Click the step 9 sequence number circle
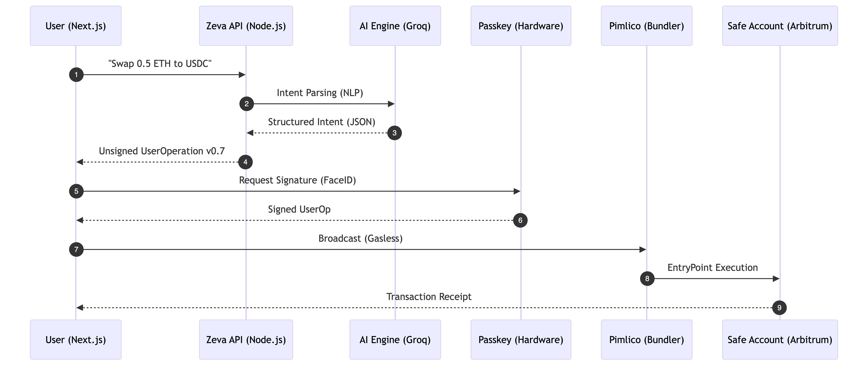Viewport: 868px width, 366px height. point(779,308)
